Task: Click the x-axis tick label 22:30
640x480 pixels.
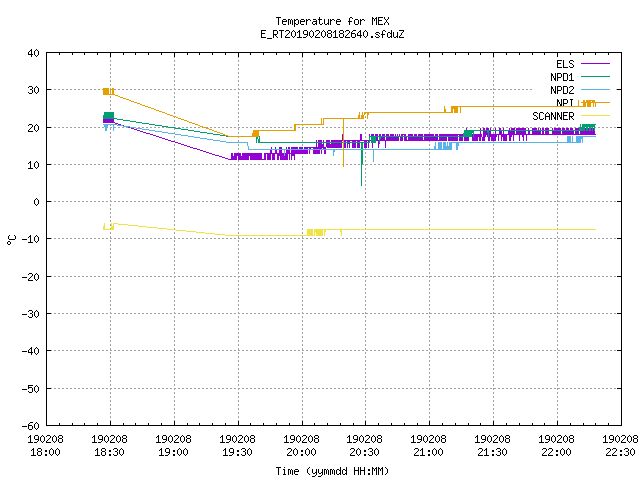Action: click(620, 452)
